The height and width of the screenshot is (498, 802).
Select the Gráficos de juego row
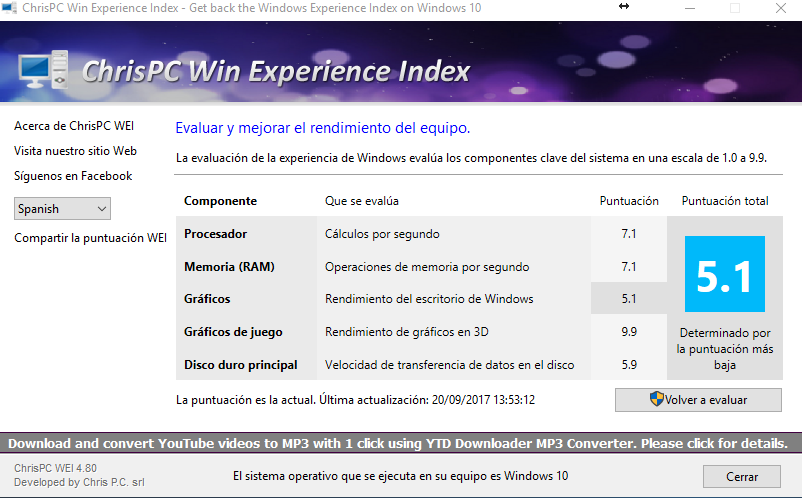pos(233,332)
